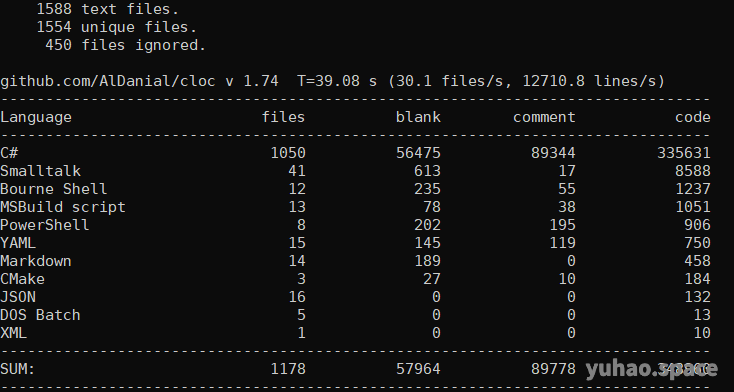Viewport: 734px width, 392px height.
Task: Click the 'Markdown' language label
Action: [36, 261]
